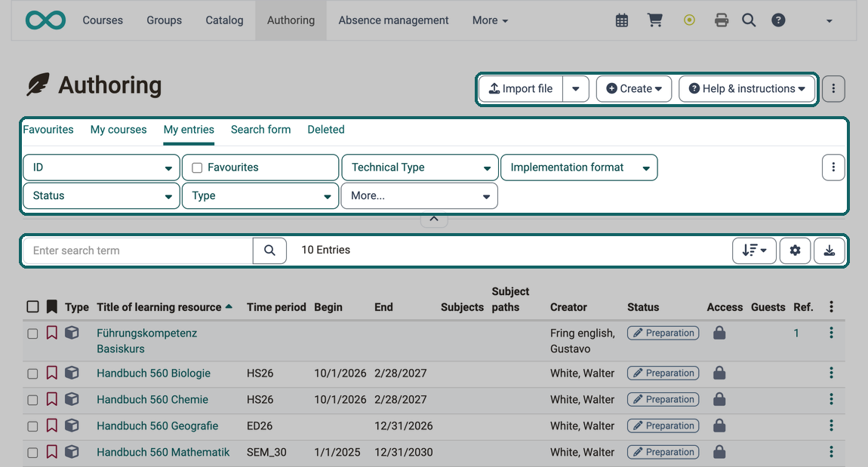868x467 pixels.
Task: Click the bookmark column header icon
Action: tap(51, 306)
